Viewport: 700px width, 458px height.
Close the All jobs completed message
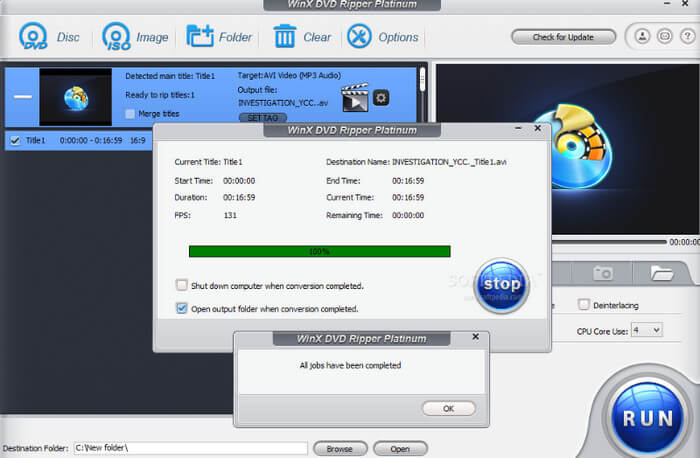pos(475,337)
